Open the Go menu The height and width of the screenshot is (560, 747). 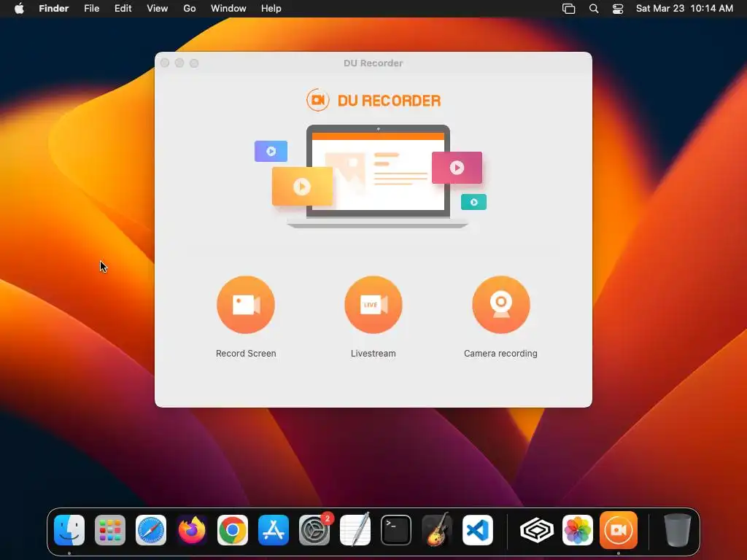(190, 9)
